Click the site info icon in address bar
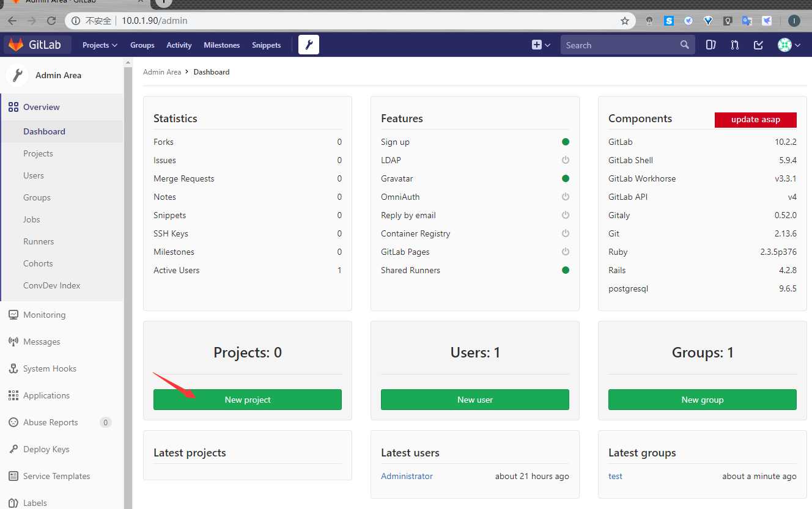This screenshot has width=812, height=509. point(76,21)
